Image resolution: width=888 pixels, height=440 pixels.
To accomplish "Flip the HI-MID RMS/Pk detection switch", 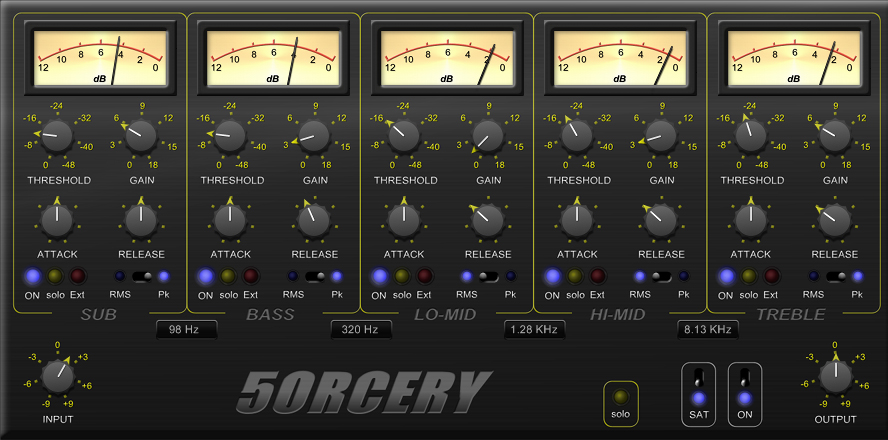I will click(662, 276).
